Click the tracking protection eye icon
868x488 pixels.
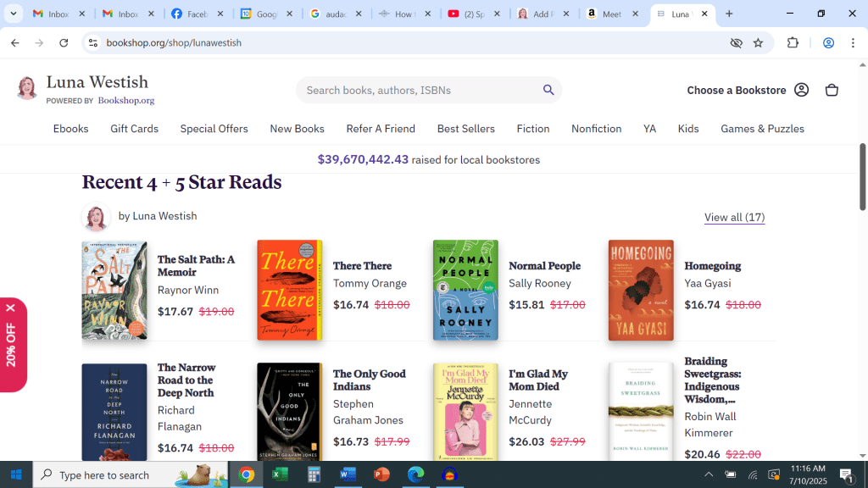coord(736,43)
